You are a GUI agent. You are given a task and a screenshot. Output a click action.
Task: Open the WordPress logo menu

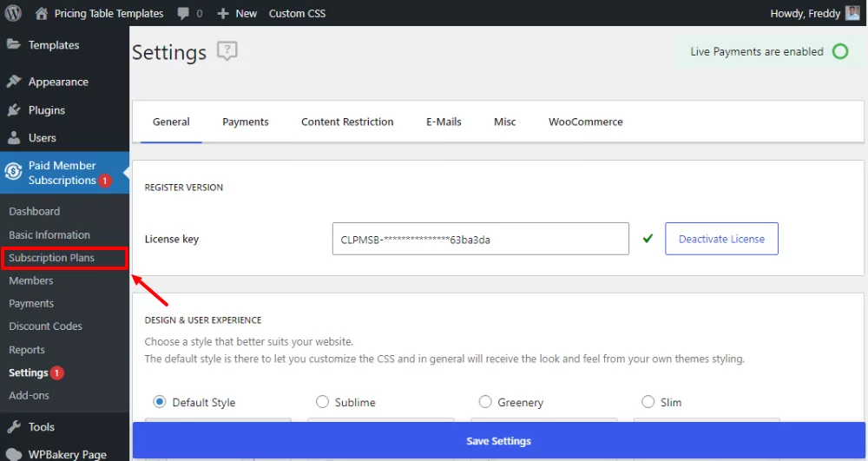click(13, 13)
